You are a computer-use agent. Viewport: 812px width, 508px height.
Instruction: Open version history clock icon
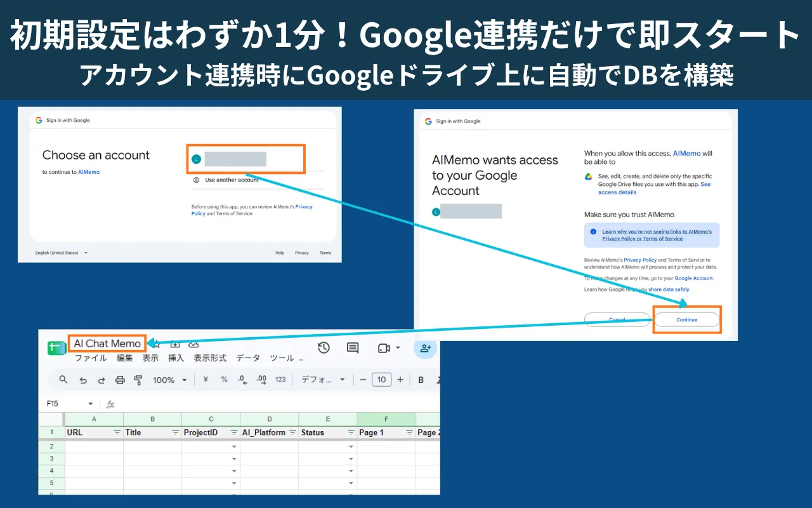pyautogui.click(x=324, y=347)
